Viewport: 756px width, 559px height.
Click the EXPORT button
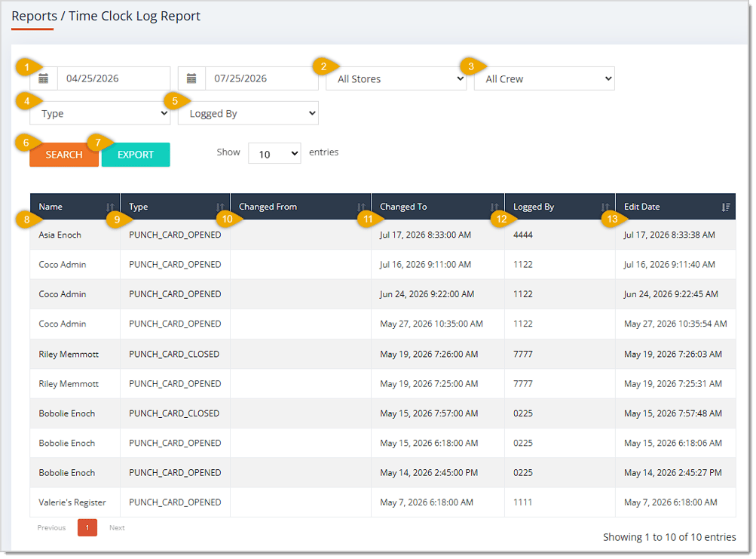tap(136, 155)
